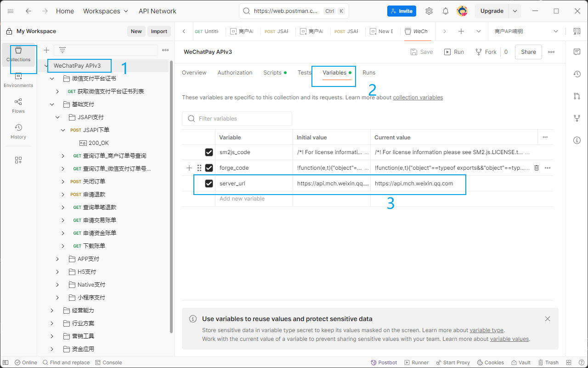Expand the 经营能力 folder
The image size is (588, 368).
pos(52,310)
